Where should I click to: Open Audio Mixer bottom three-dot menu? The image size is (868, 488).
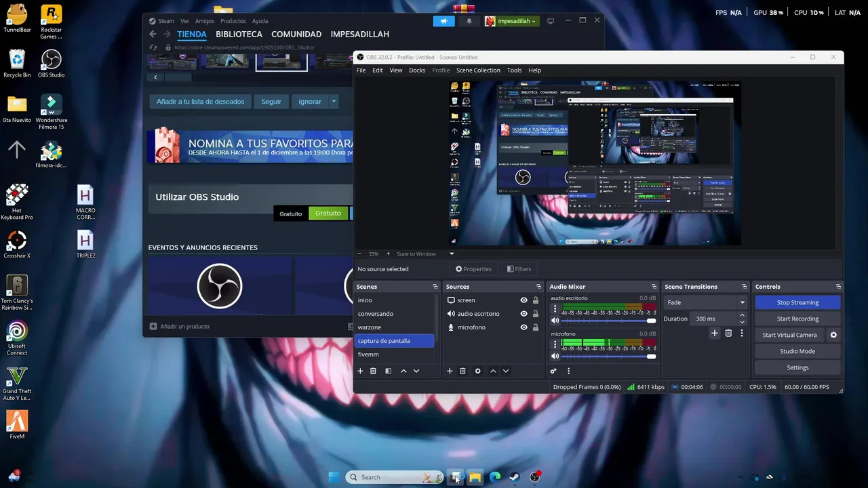point(568,371)
